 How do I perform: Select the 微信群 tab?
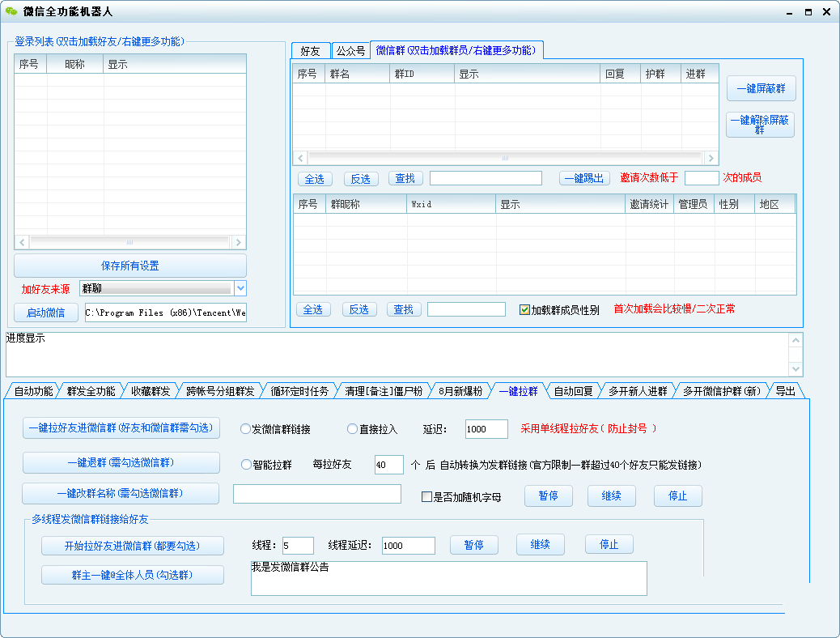pyautogui.click(x=456, y=50)
